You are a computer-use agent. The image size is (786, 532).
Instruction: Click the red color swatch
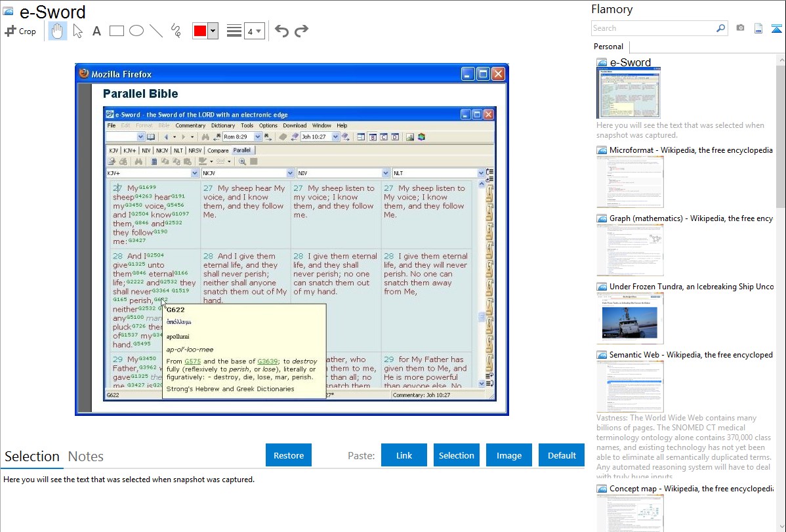[x=200, y=31]
